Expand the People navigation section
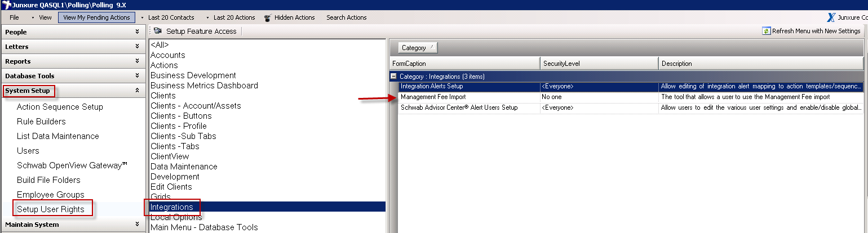The width and height of the screenshot is (868, 233). point(73,32)
